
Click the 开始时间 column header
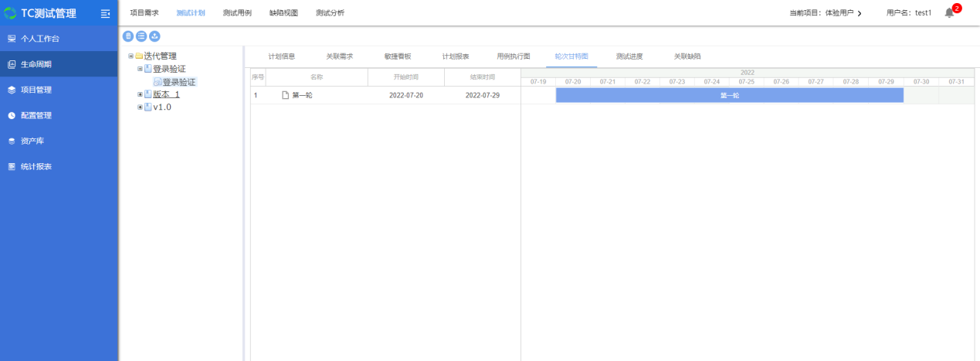(405, 77)
